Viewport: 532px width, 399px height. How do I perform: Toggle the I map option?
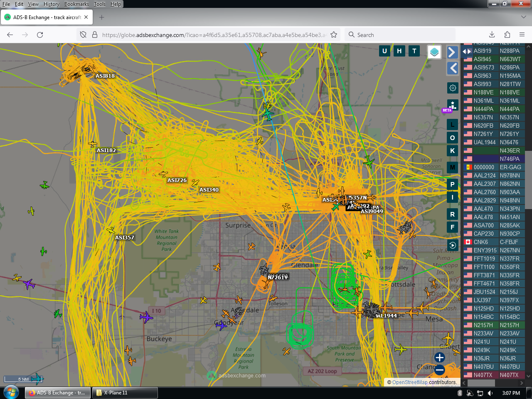pyautogui.click(x=453, y=197)
